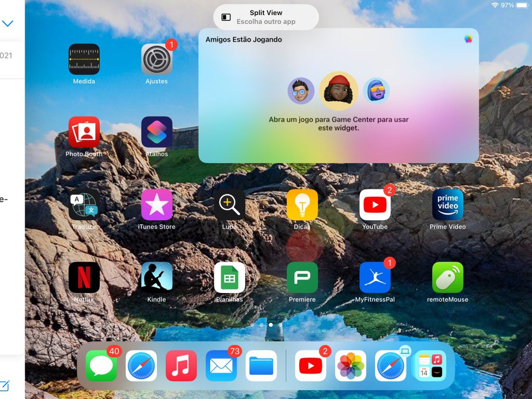Open Messages in the dock
The height and width of the screenshot is (399, 532).
tap(101, 366)
